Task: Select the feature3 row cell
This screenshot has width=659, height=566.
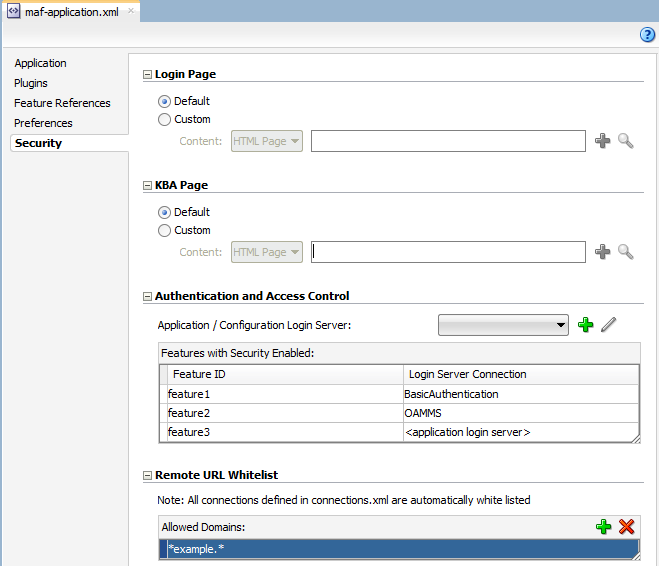Action: coord(285,432)
